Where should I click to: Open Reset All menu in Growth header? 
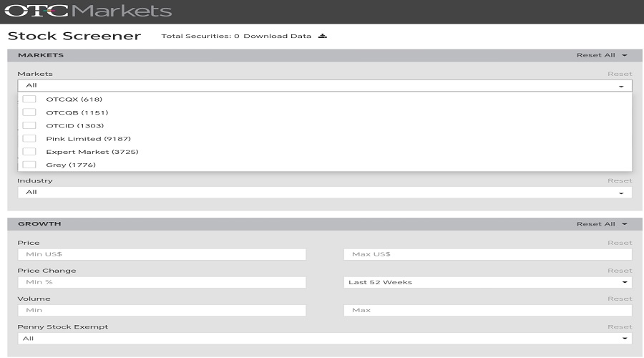pyautogui.click(x=601, y=224)
